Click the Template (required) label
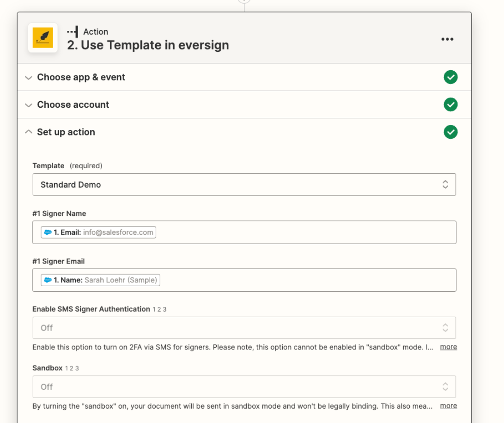 67,166
